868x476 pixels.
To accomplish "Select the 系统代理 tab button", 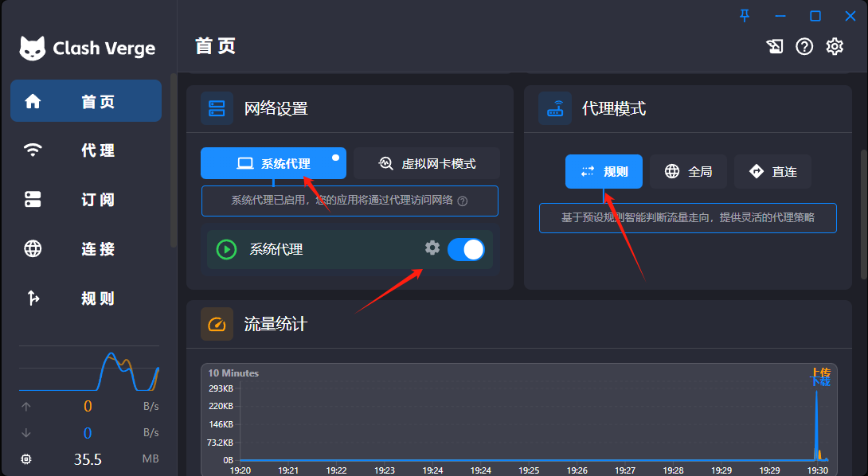I will 273,163.
